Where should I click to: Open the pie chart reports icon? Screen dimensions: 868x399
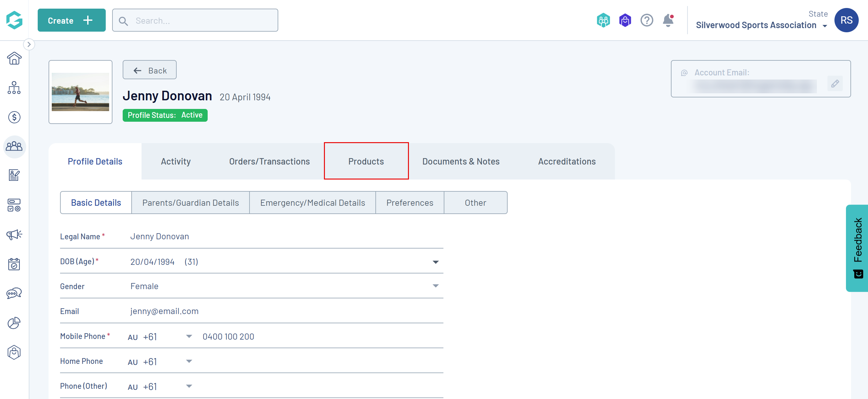14,323
